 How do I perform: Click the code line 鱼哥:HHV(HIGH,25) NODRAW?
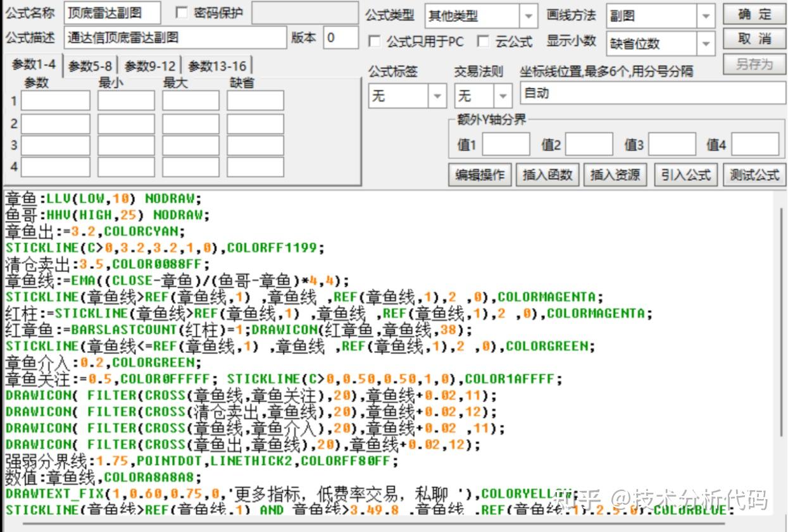coord(107,214)
